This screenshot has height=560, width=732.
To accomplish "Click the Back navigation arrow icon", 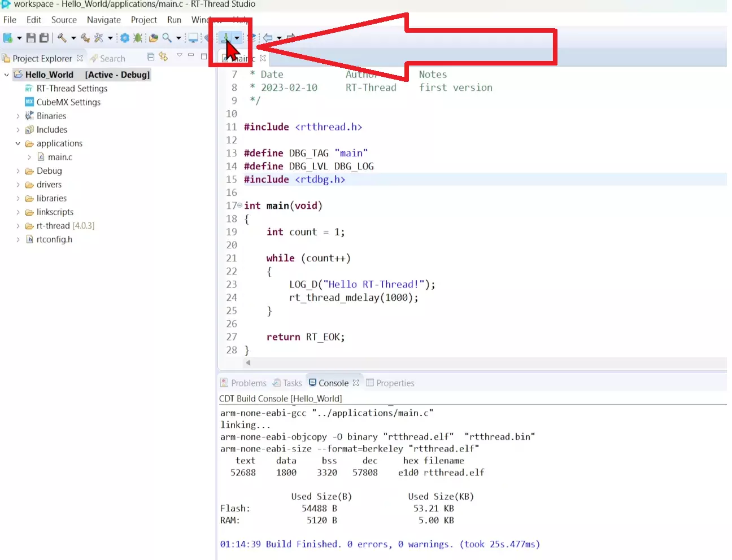I will [268, 38].
